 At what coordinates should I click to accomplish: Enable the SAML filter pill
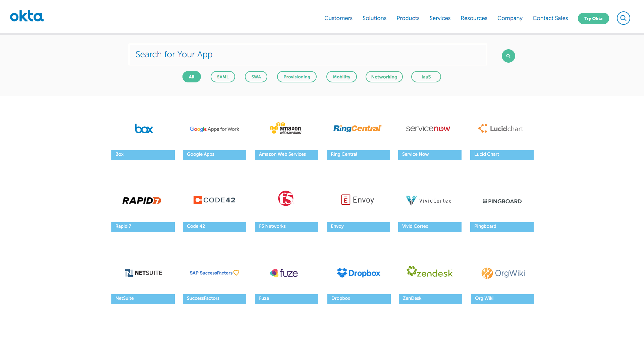tap(223, 77)
